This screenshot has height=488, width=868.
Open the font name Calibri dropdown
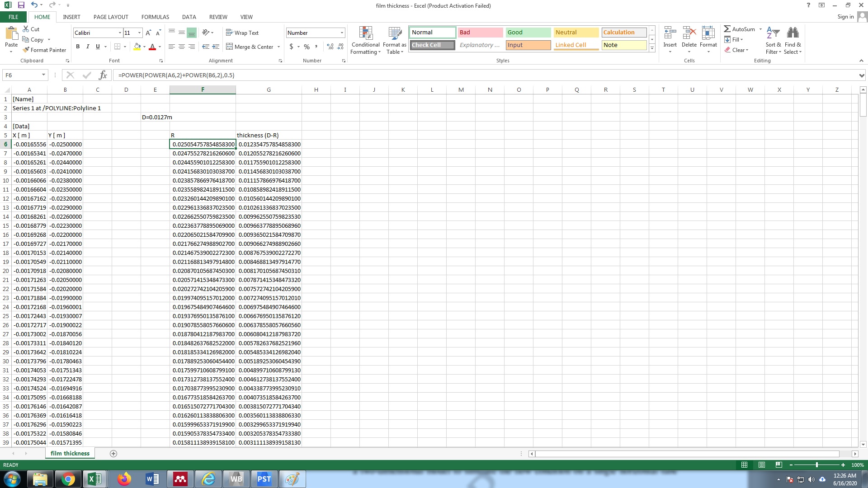click(x=120, y=33)
